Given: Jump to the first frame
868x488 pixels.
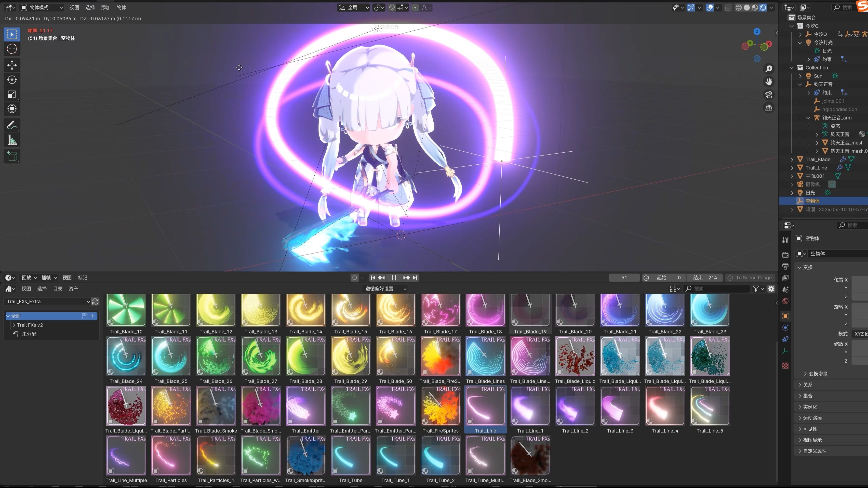Looking at the screenshot, I should [x=373, y=277].
